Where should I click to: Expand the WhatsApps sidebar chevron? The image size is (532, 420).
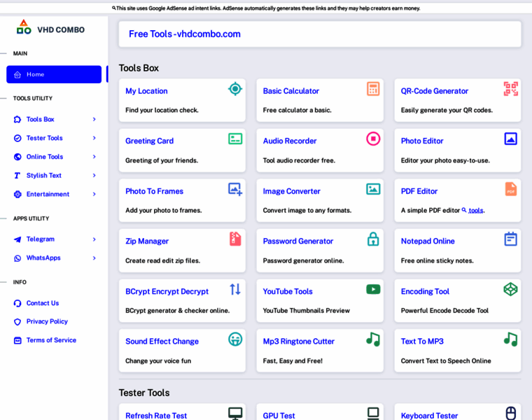pos(94,258)
